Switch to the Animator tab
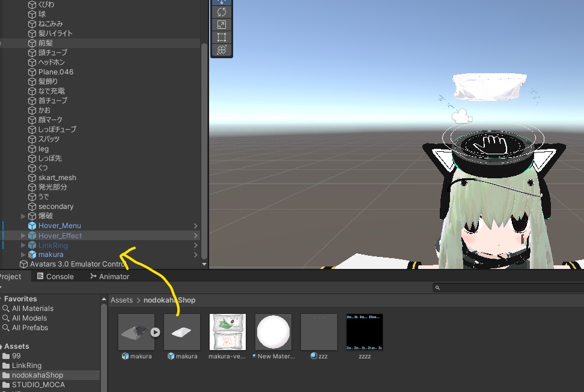This screenshot has width=584, height=392. pyautogui.click(x=109, y=277)
